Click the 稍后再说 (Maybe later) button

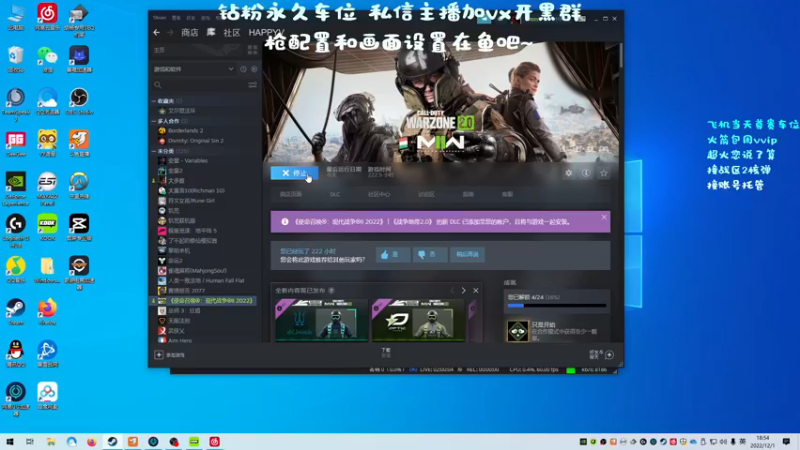(x=467, y=255)
